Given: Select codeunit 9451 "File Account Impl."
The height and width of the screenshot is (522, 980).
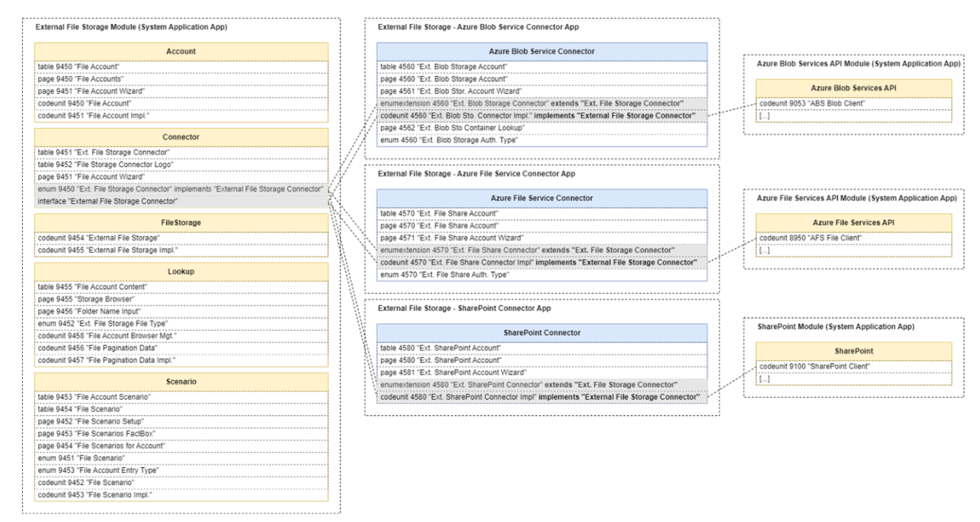Looking at the screenshot, I should [x=182, y=116].
